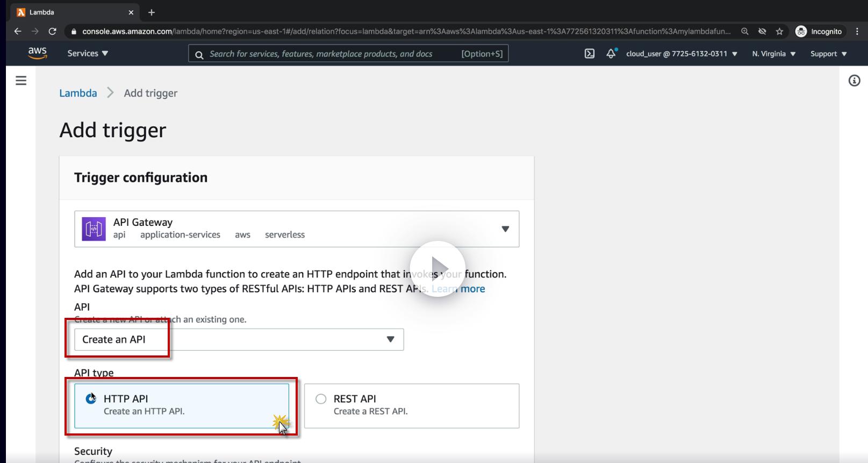
Task: Click the API Gateway service icon
Action: pyautogui.click(x=94, y=229)
